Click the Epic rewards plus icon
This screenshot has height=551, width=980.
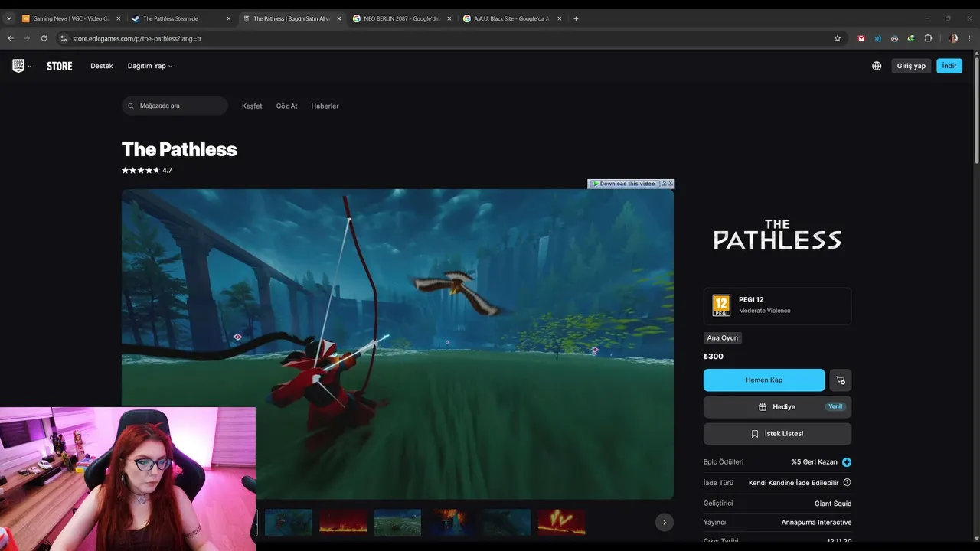(x=847, y=462)
